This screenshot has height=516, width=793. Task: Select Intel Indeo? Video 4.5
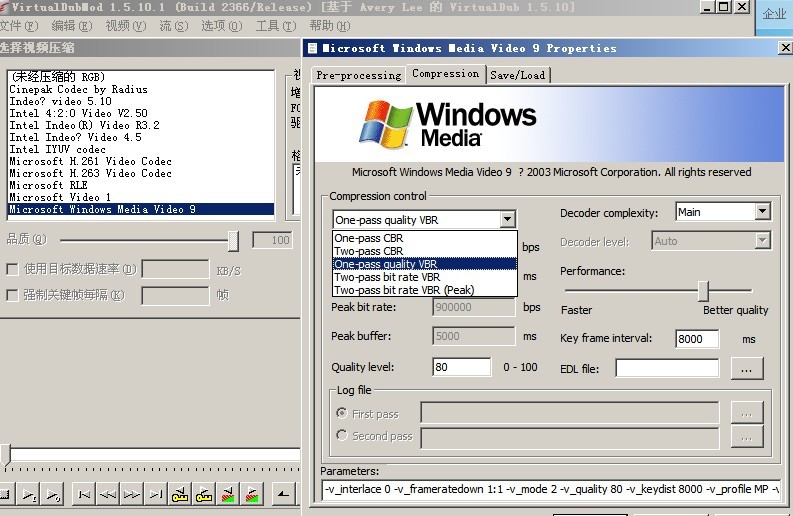pyautogui.click(x=141, y=137)
